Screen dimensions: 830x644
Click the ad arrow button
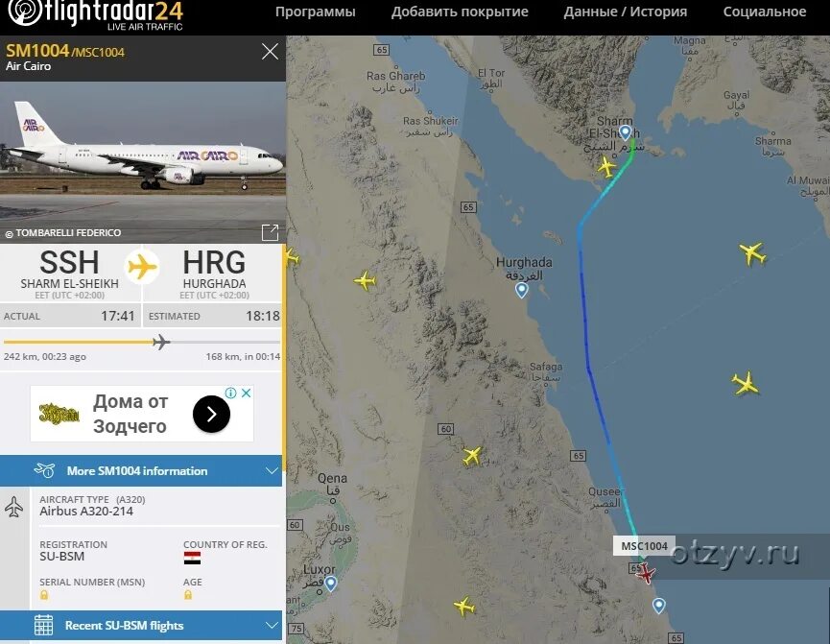pos(211,414)
